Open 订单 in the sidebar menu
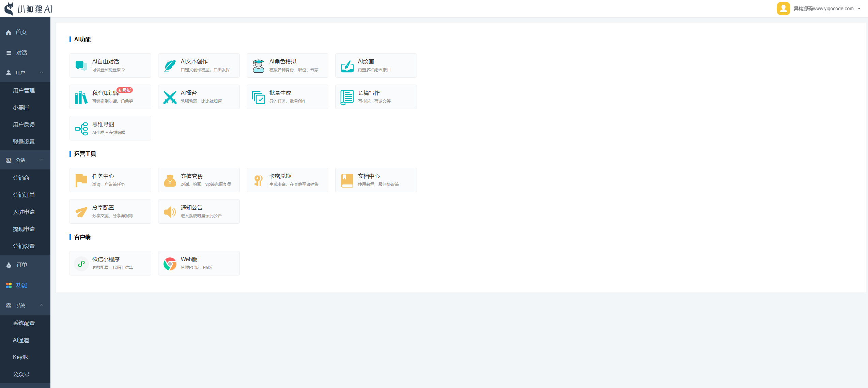This screenshot has height=388, width=868. tap(21, 265)
